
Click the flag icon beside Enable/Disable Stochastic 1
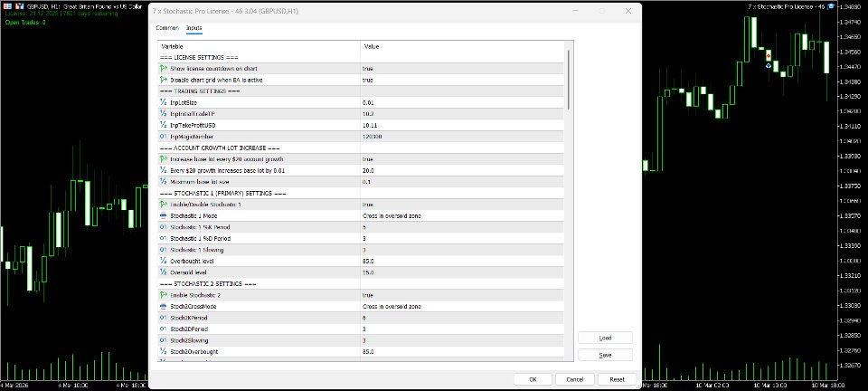coord(164,205)
